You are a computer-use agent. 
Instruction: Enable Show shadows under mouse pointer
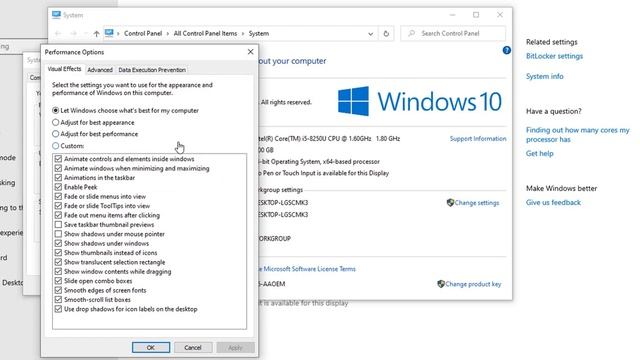tap(58, 234)
